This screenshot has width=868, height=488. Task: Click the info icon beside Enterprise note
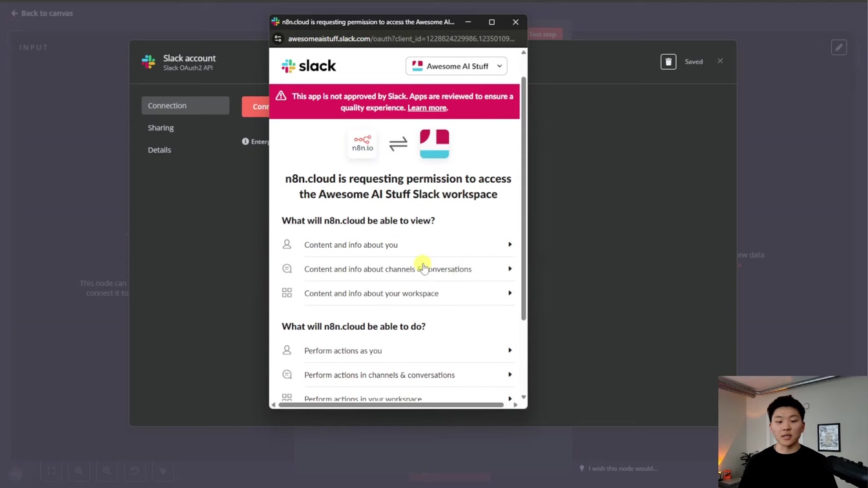point(245,141)
